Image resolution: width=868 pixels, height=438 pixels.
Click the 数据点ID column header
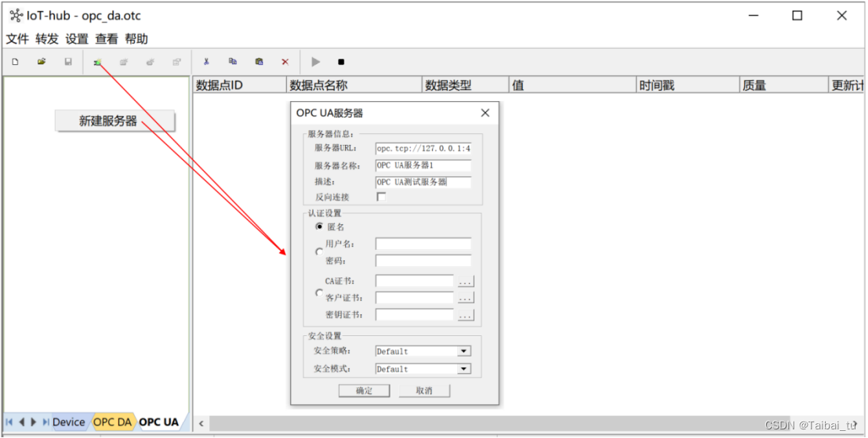240,85
